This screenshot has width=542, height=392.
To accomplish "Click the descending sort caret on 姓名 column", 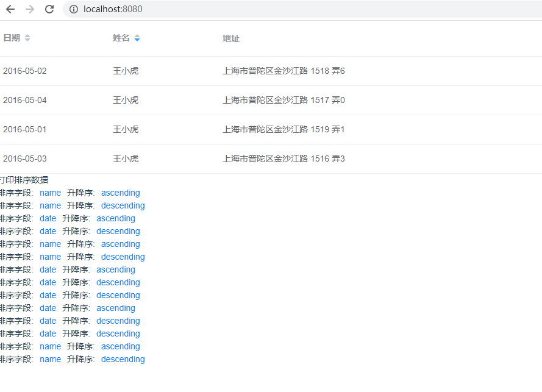I will click(136, 40).
